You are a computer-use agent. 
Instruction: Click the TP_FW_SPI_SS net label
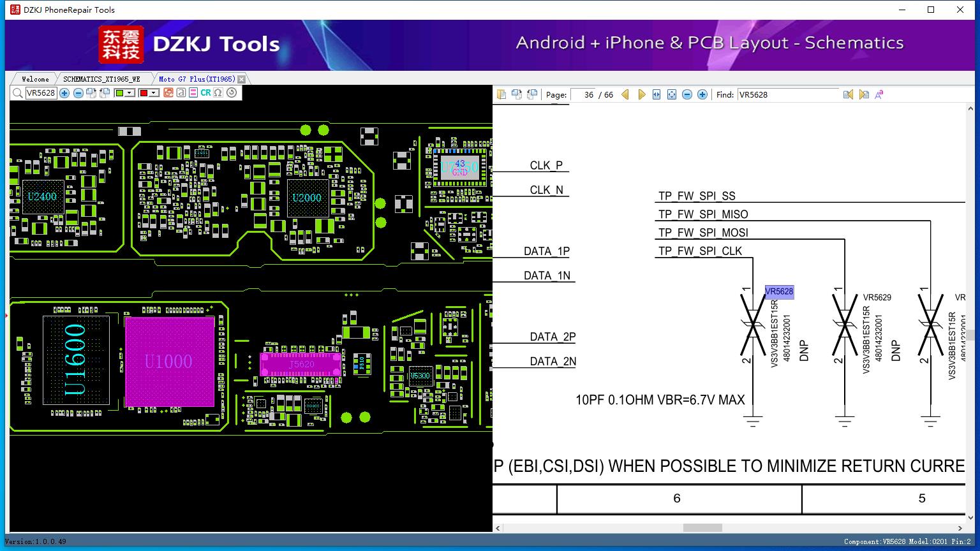(x=697, y=196)
